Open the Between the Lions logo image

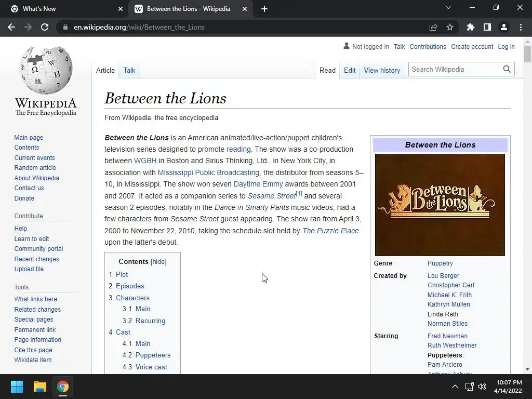coord(440,205)
